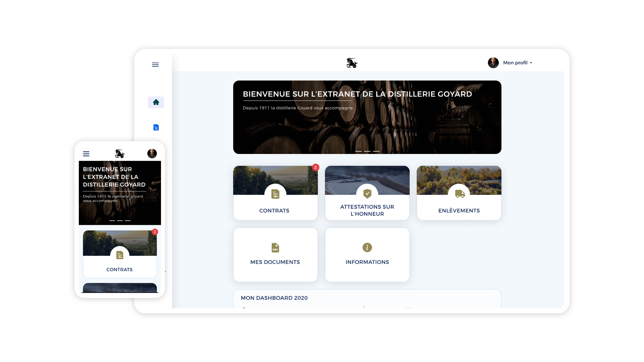This screenshot has width=644, height=362.
Task: Tap the mobile goat logo
Action: pyautogui.click(x=120, y=154)
